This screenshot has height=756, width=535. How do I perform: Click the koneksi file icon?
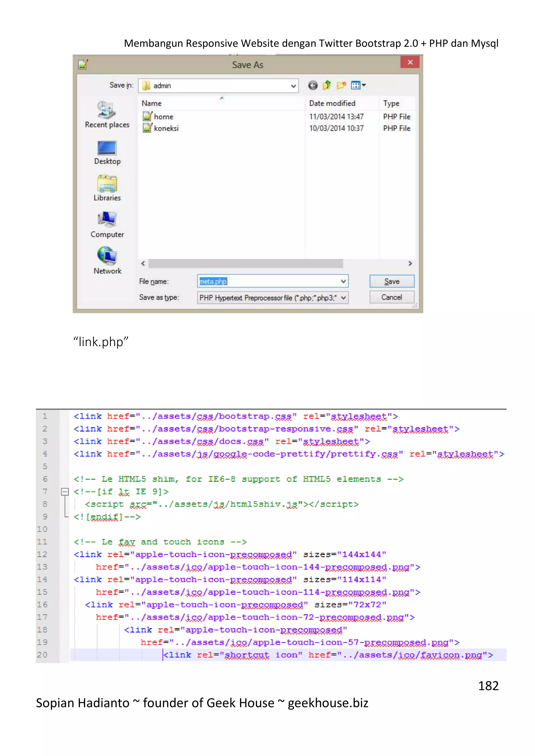tap(147, 128)
